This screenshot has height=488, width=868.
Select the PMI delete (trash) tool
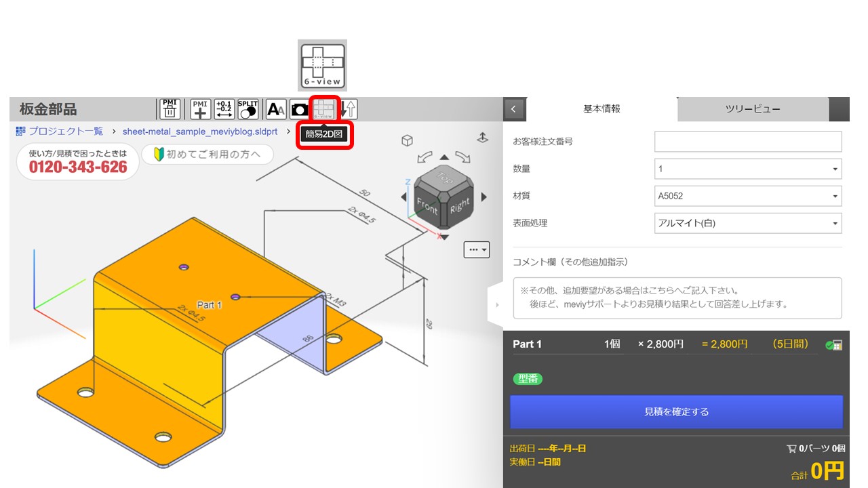pyautogui.click(x=169, y=108)
